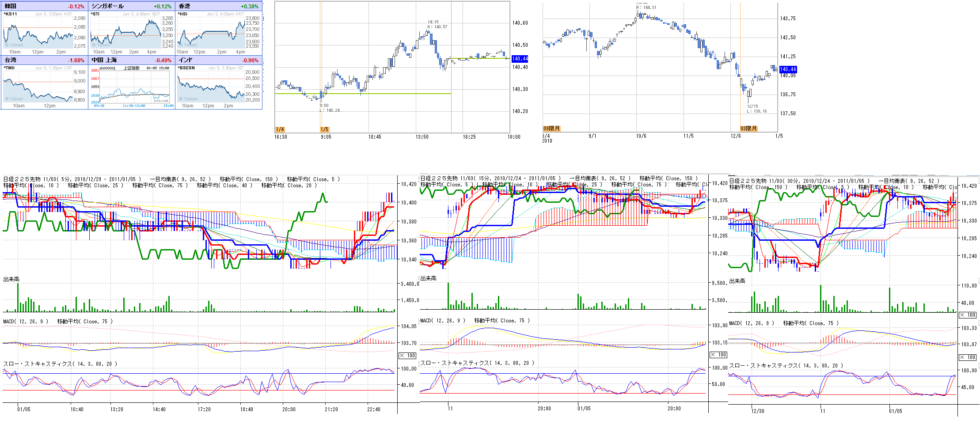Click the 出来高 label on the 15-minute chart

coord(428,278)
